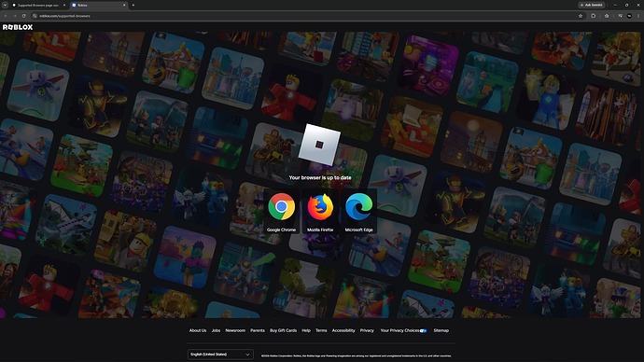Click the Roblox logo in the header
This screenshot has height=362, width=644.
click(x=18, y=27)
